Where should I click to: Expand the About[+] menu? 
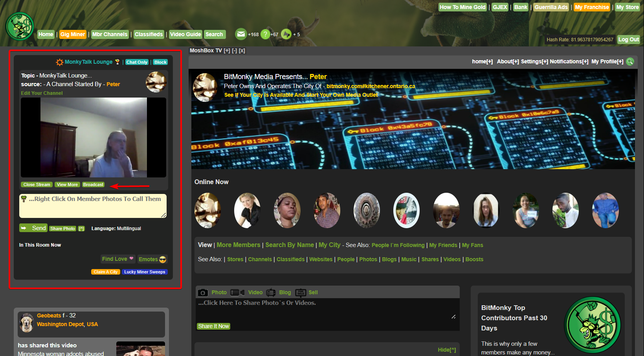click(x=508, y=61)
